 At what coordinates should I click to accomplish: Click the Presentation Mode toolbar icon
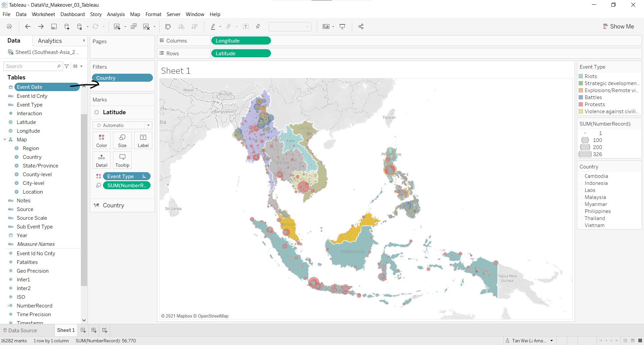point(342,27)
